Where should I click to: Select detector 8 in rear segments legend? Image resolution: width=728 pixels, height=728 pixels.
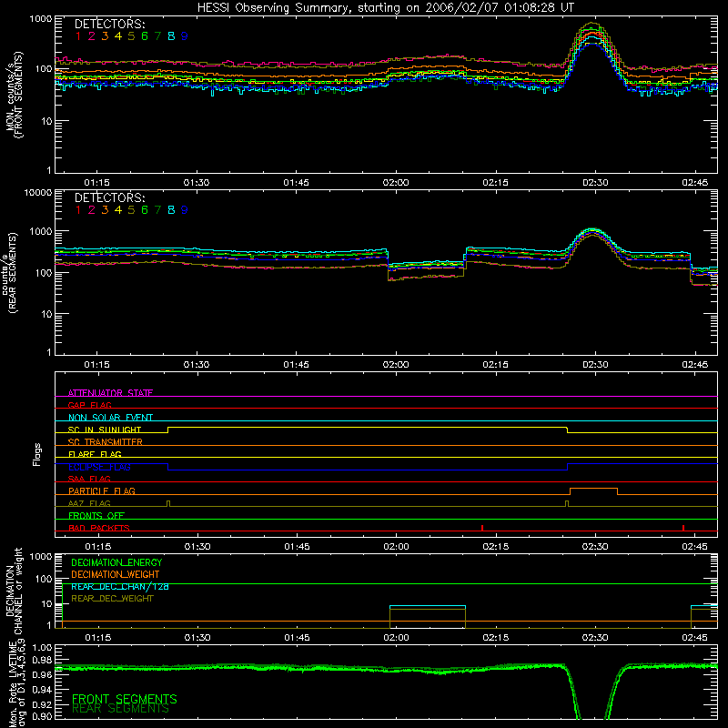pyautogui.click(x=171, y=210)
